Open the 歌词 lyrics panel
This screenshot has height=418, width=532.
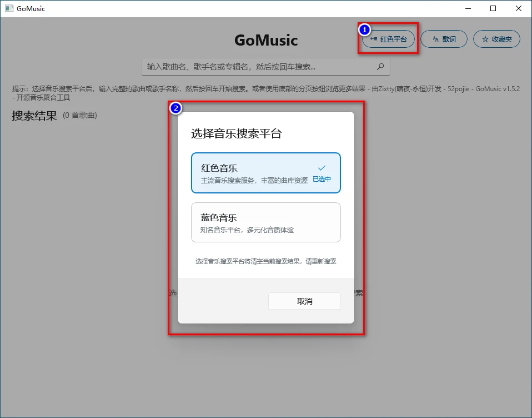(x=443, y=39)
